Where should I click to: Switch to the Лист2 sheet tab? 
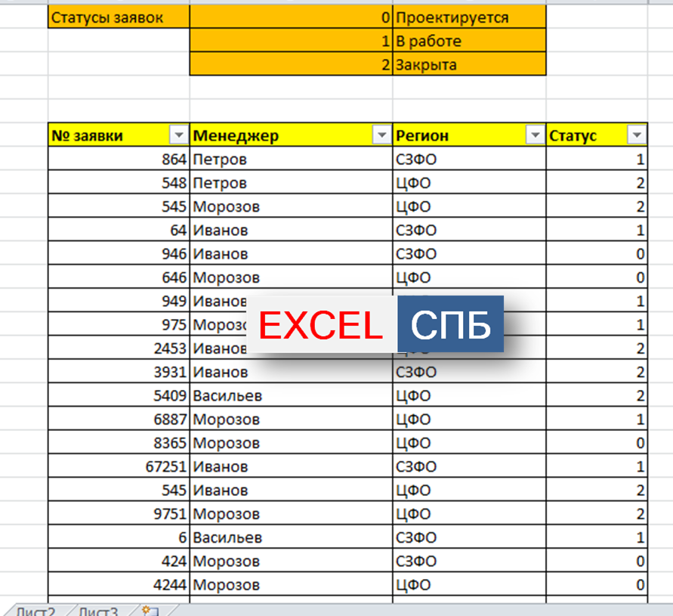(35, 611)
